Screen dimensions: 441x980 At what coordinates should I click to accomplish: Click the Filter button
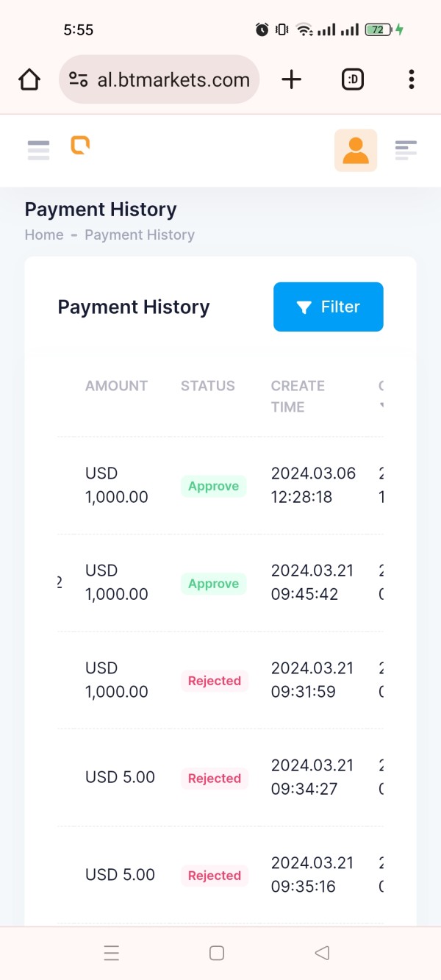click(x=329, y=307)
